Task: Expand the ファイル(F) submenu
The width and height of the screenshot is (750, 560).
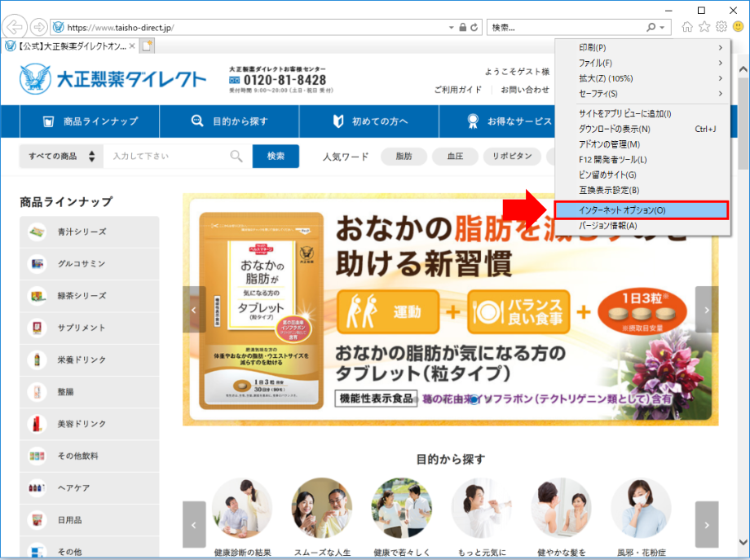Action: click(642, 63)
